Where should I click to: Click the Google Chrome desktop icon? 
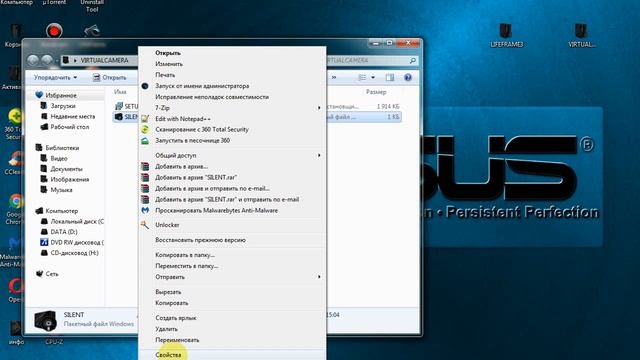click(16, 209)
